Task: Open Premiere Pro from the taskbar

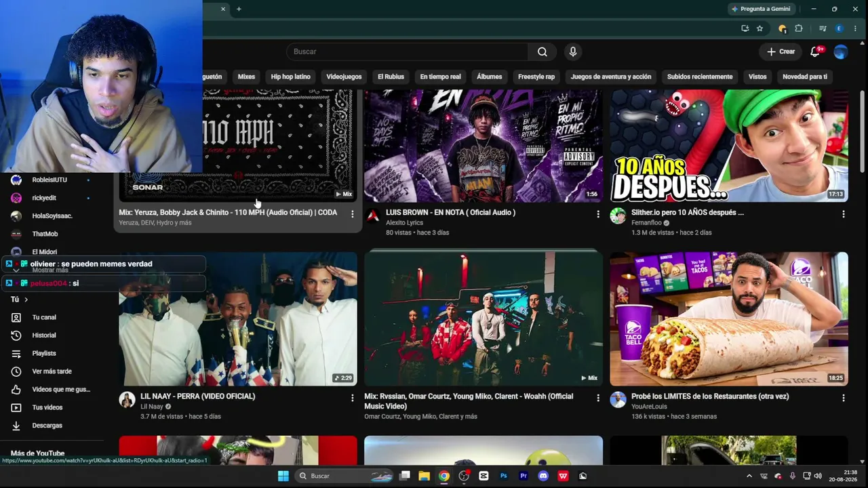Action: coord(524,476)
